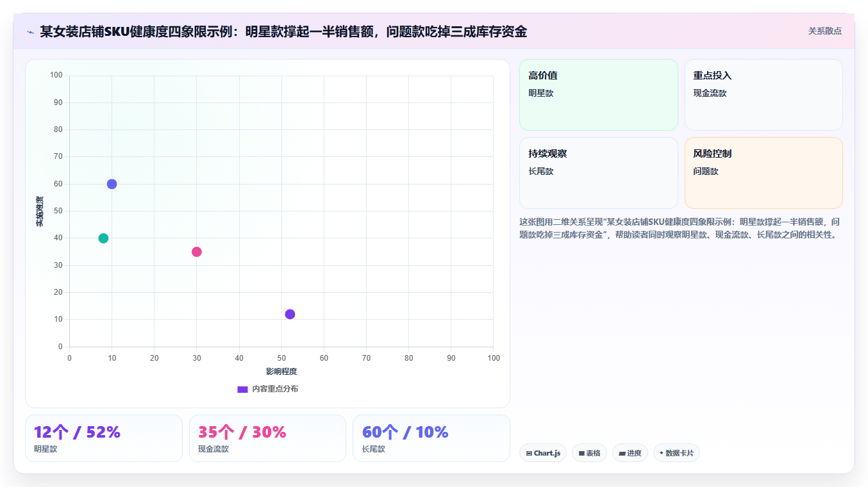Click the 35个 / 30% 现金流款 stat card

pos(267,438)
